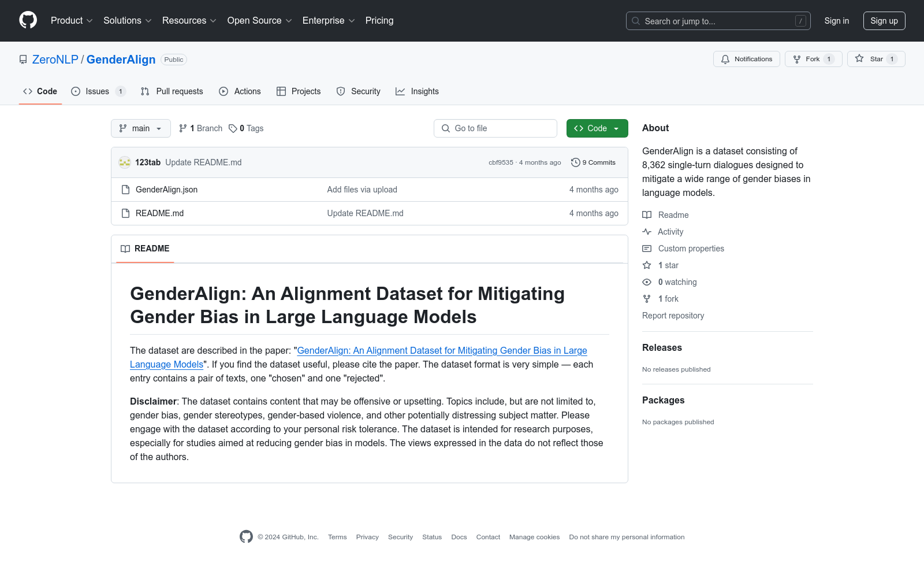Expand the Solutions menu
The image size is (924, 578).
[128, 21]
